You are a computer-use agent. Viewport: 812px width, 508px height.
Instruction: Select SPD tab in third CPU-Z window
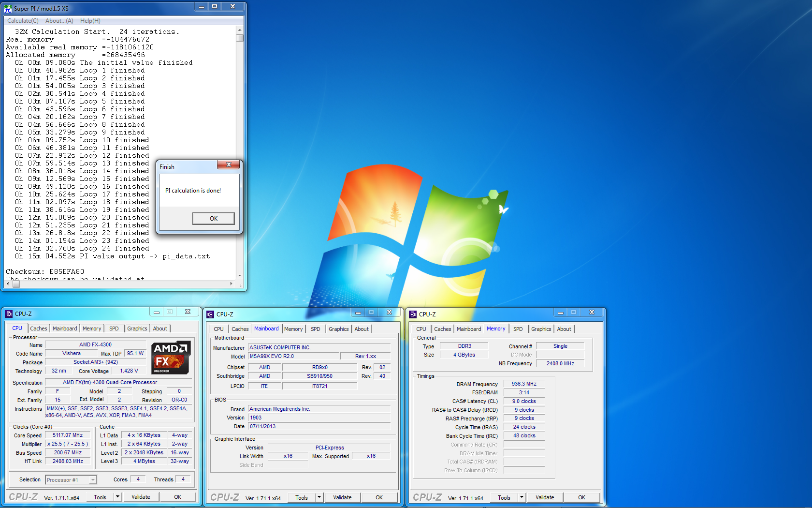point(518,329)
